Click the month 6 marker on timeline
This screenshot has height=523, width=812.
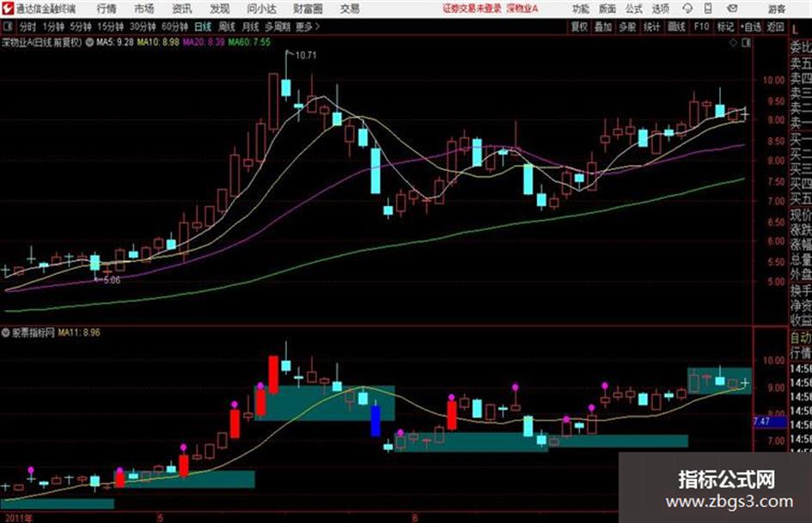pyautogui.click(x=414, y=518)
